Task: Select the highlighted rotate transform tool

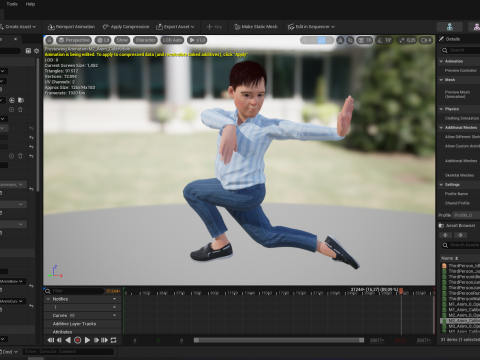Action: click(x=321, y=40)
